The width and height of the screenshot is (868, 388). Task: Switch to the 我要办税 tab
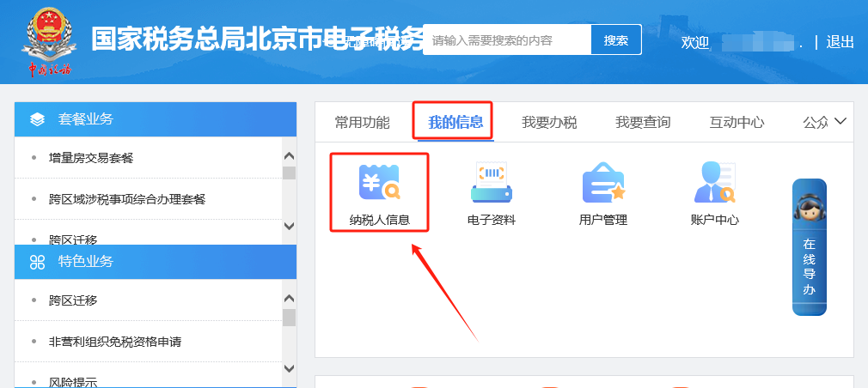pos(548,123)
